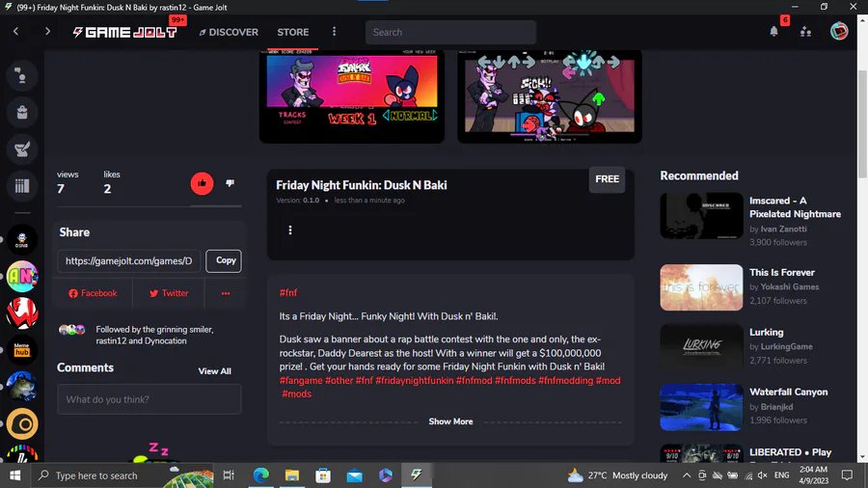The width and height of the screenshot is (868, 488).
Task: Open the #mods hashtag
Action: [x=297, y=393]
